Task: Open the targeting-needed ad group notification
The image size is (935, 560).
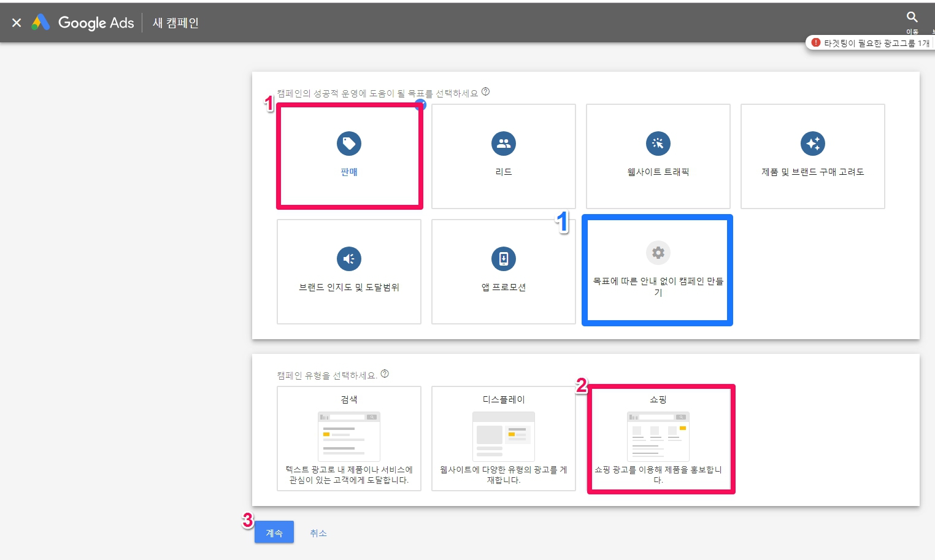Action: pyautogui.click(x=871, y=43)
